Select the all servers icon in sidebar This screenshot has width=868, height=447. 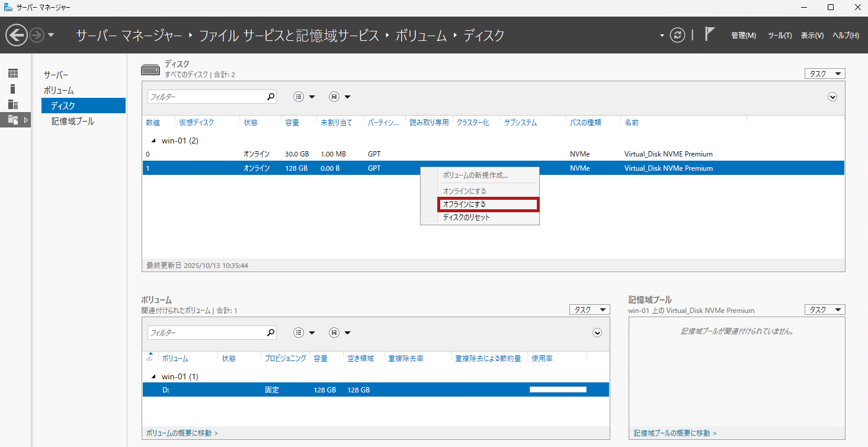pyautogui.click(x=13, y=104)
